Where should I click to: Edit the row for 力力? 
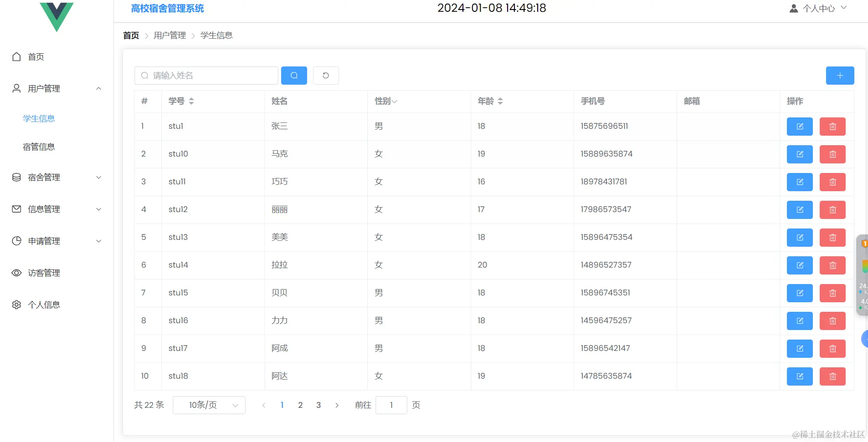coord(800,321)
